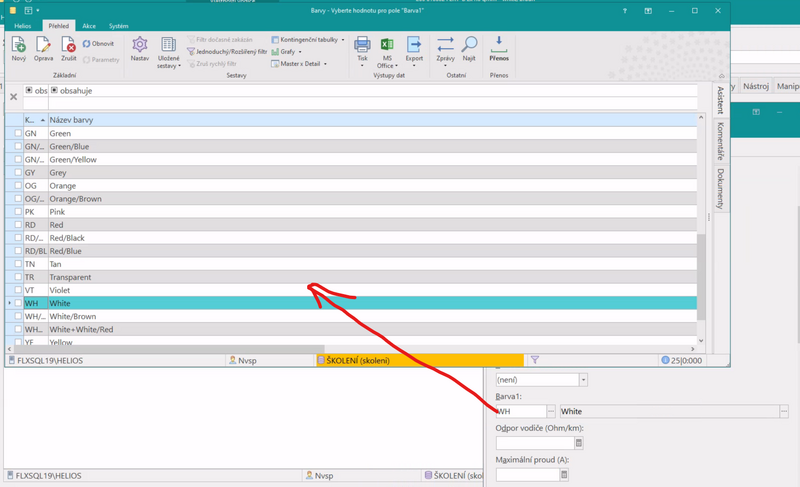Click the Tisk printer icon
Image resolution: width=800 pixels, height=487 pixels.
tap(362, 45)
